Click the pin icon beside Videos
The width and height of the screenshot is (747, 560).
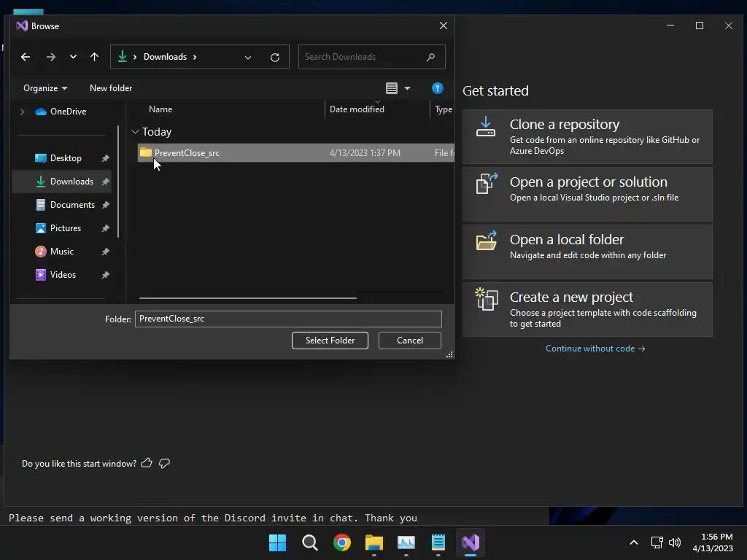pos(105,275)
